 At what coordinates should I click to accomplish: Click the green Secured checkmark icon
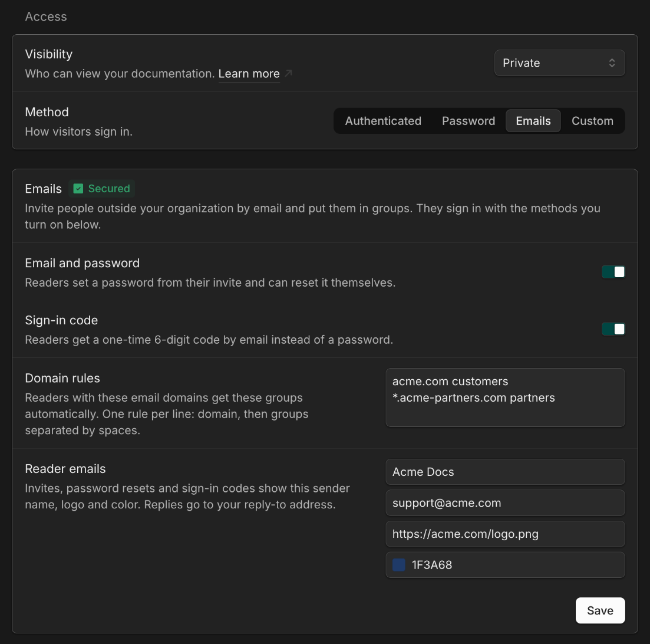(78, 189)
